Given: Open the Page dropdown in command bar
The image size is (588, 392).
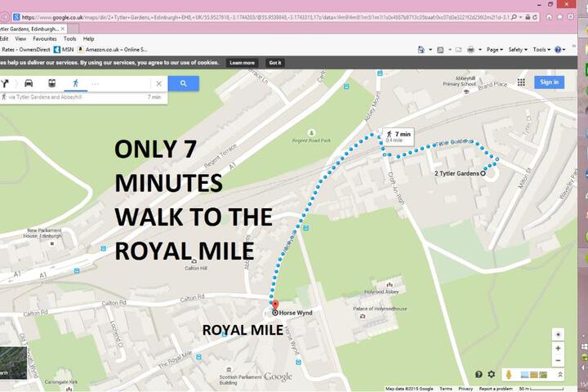Looking at the screenshot, I should pos(495,50).
